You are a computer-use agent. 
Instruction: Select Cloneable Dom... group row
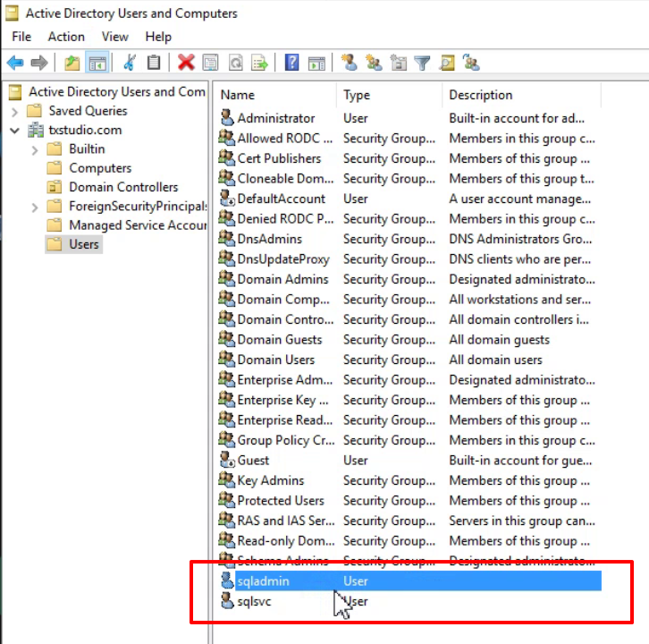click(285, 179)
